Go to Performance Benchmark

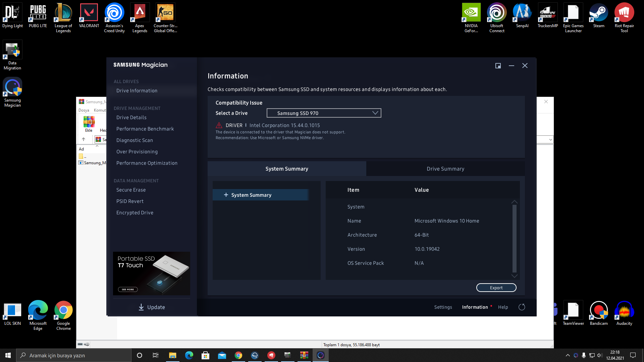pos(145,129)
